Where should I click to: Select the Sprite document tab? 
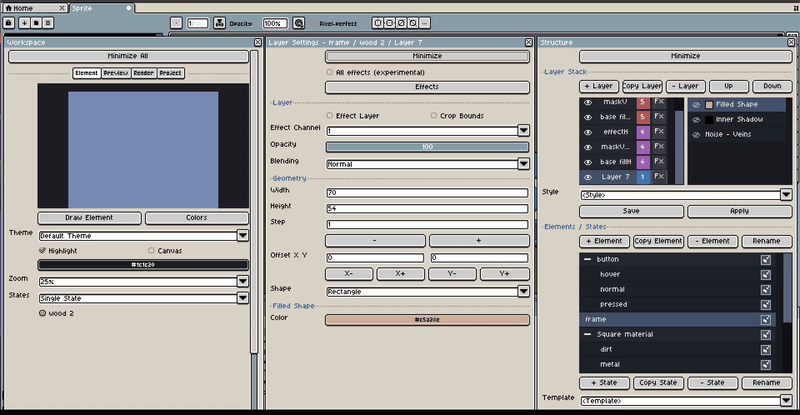click(102, 8)
